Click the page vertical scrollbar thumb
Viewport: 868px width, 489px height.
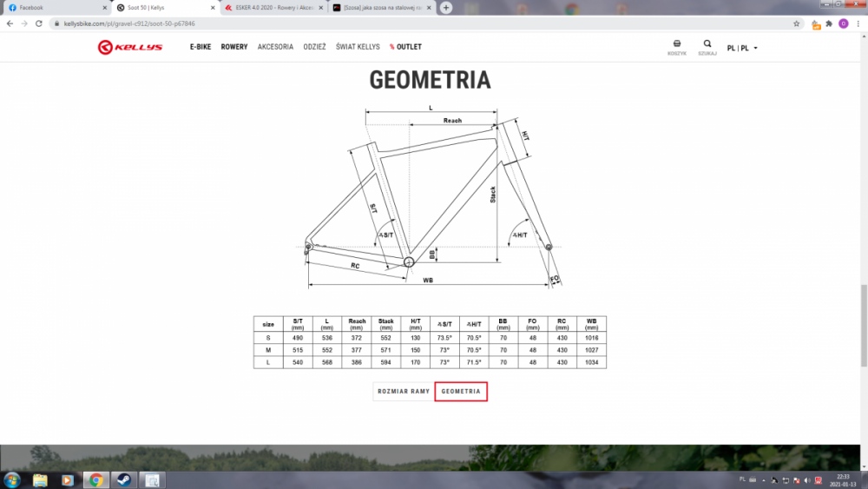coord(864,326)
